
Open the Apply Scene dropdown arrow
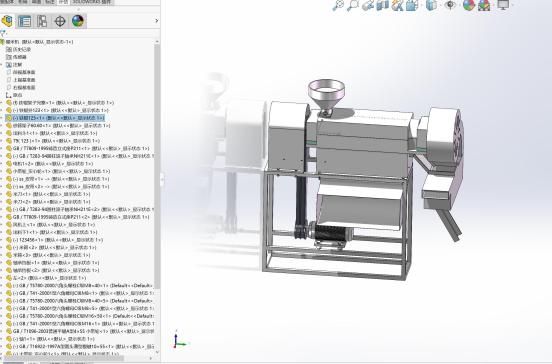pyautogui.click(x=493, y=5)
